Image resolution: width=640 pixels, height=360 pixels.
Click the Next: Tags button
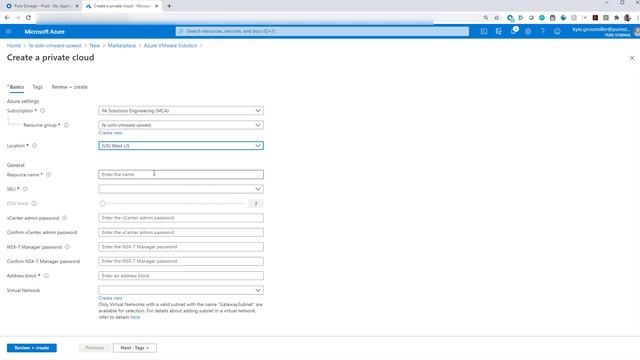[x=135, y=348]
